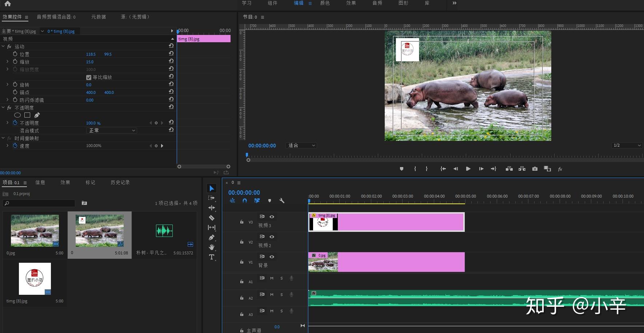Image resolution: width=644 pixels, height=333 pixels.
Task: Open workspace overflow chevrons menu
Action: click(454, 3)
